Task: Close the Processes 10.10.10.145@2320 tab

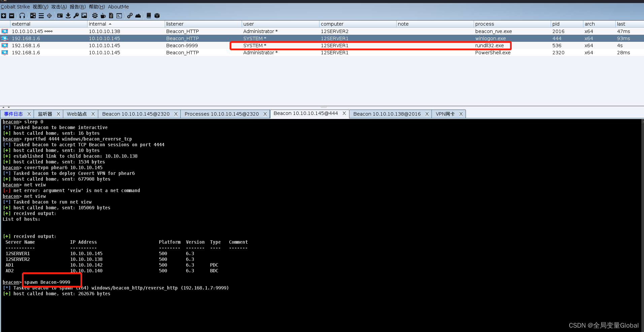Action: (x=265, y=114)
